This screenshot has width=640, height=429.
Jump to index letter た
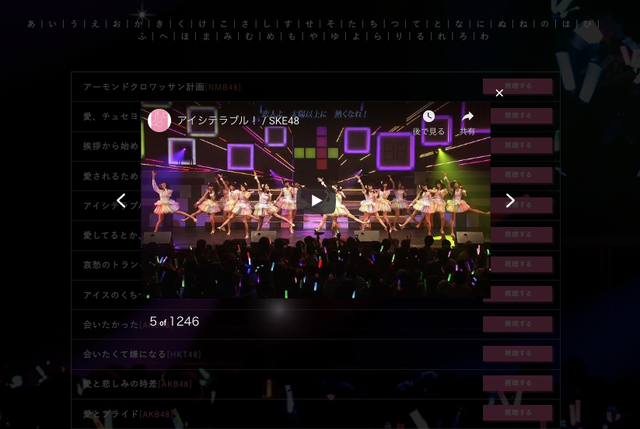click(x=352, y=24)
